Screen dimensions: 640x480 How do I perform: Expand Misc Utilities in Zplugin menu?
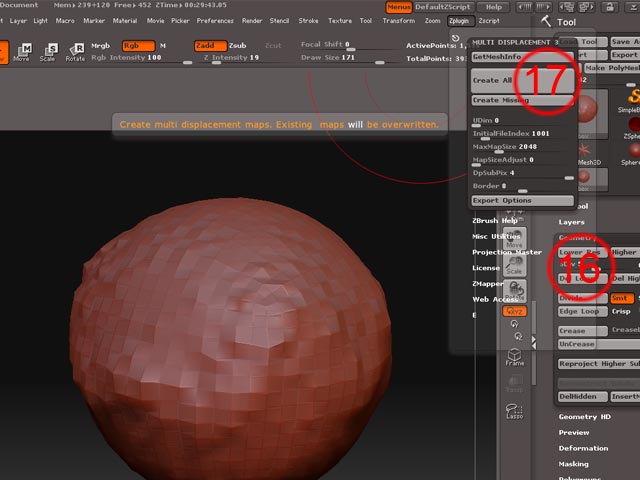[496, 237]
